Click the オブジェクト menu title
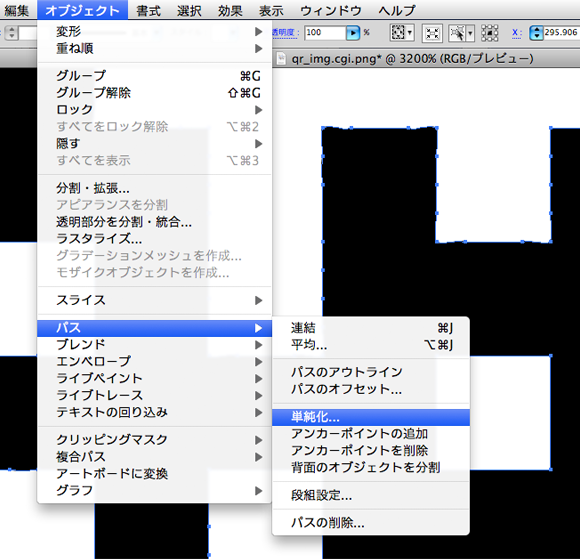 (x=82, y=10)
